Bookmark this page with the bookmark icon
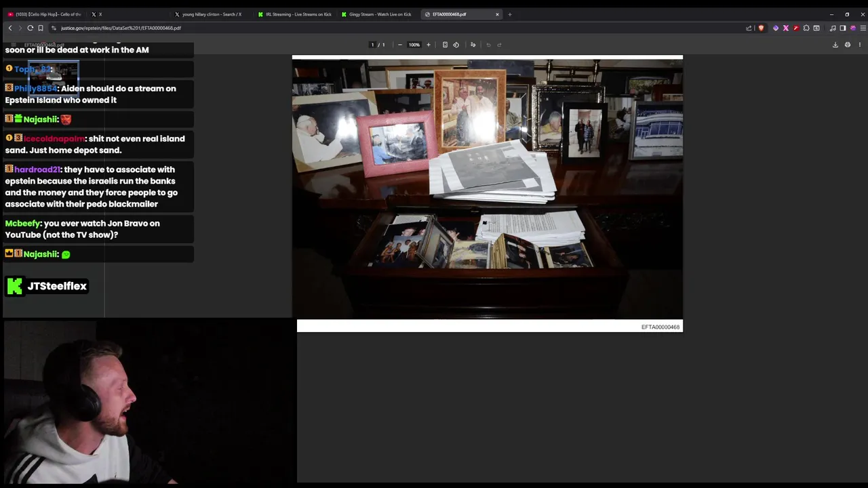868x488 pixels. [41, 28]
